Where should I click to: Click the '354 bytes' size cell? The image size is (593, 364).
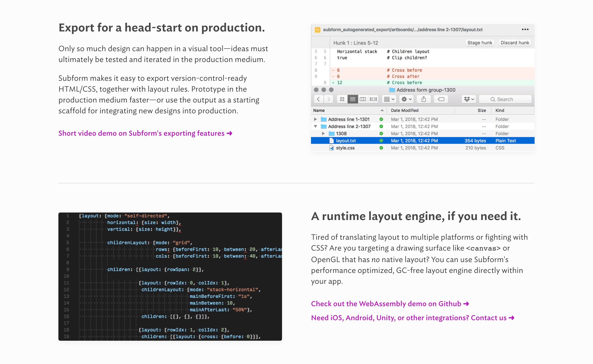point(475,141)
